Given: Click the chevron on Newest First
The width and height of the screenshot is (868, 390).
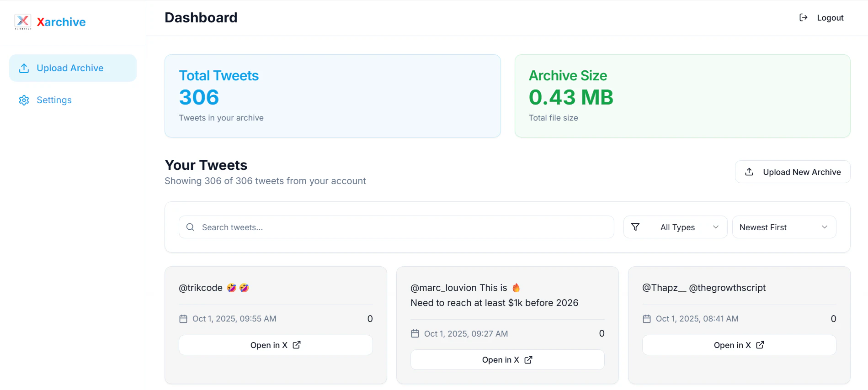Looking at the screenshot, I should pyautogui.click(x=825, y=227).
